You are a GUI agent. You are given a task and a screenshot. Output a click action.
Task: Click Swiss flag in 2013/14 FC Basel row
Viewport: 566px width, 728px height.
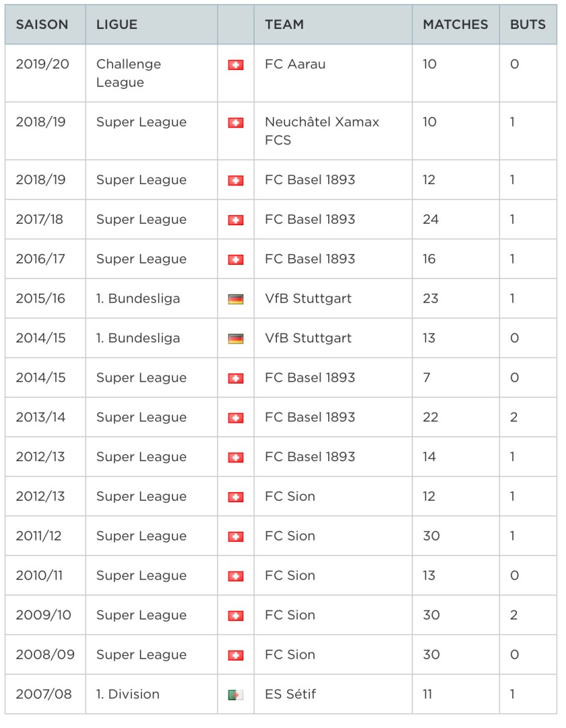[x=236, y=418]
